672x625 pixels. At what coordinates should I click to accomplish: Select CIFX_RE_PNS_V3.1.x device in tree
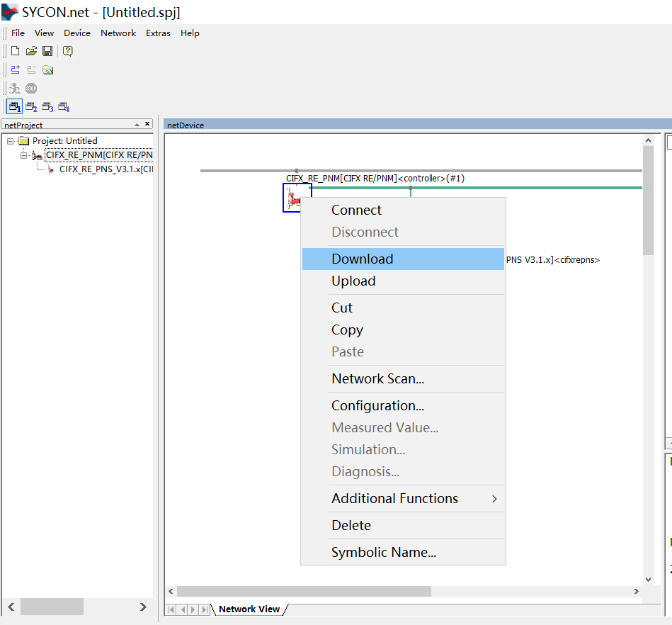tap(106, 169)
